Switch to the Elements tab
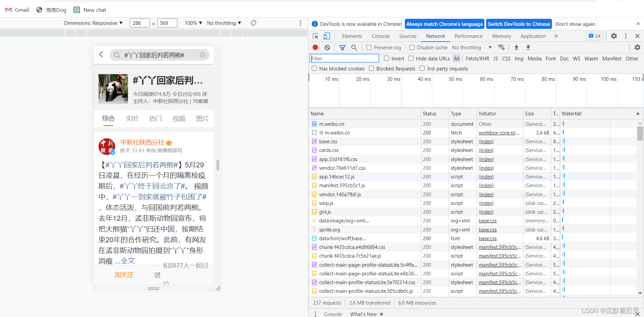 (352, 36)
